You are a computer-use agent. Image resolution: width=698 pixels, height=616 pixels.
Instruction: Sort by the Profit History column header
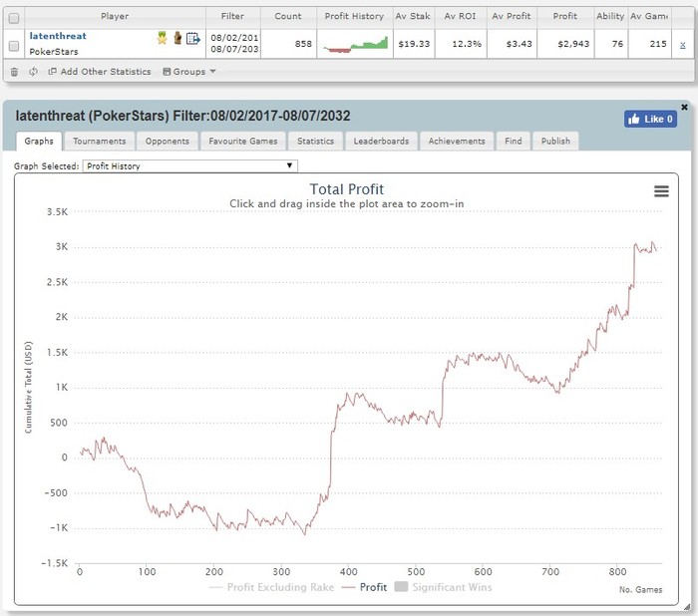(354, 17)
